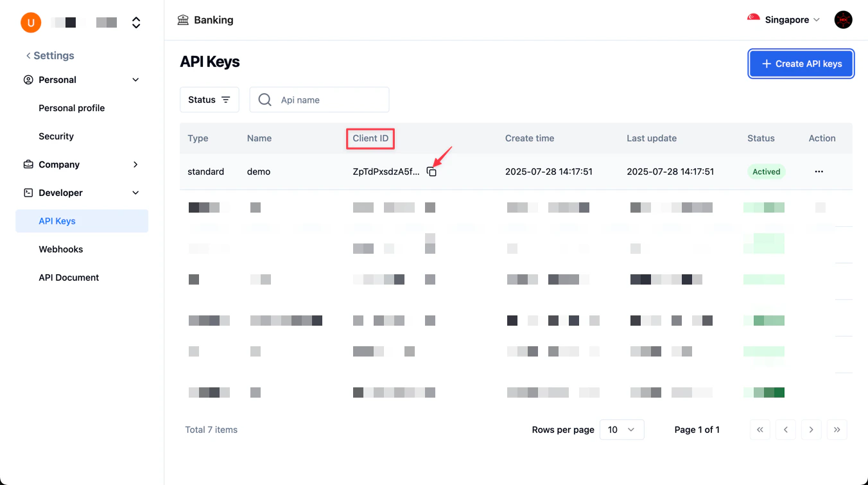868x485 pixels.
Task: Open the Action menu for the demo API key
Action: (819, 172)
